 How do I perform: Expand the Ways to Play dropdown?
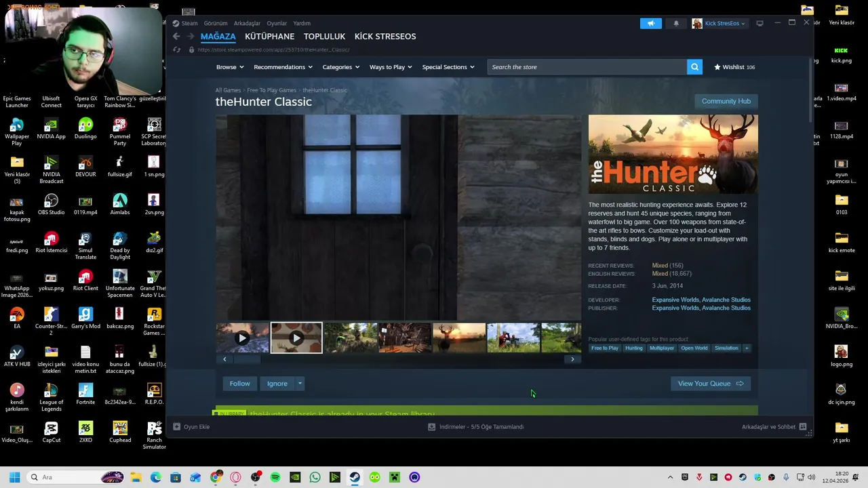[391, 67]
